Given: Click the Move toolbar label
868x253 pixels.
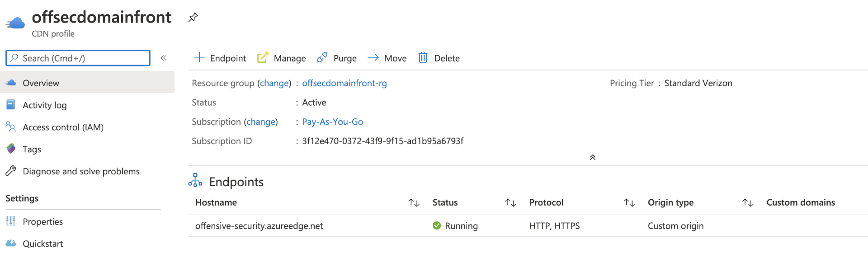Looking at the screenshot, I should point(395,58).
